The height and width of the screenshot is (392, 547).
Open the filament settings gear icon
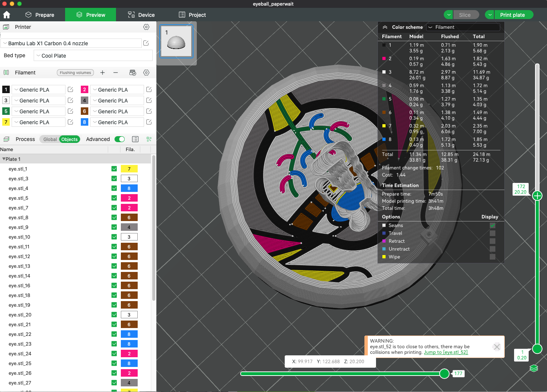click(x=146, y=73)
